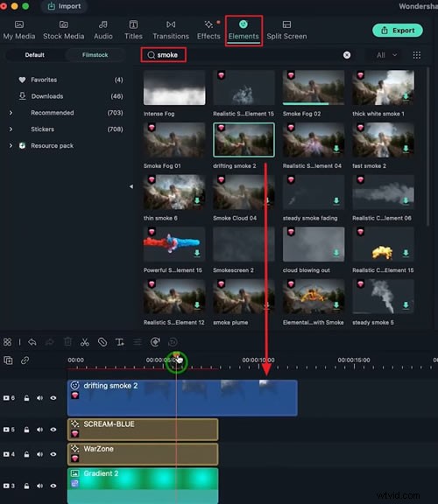Viewport: 438px width, 504px height.
Task: Click the Export button
Action: coord(398,31)
